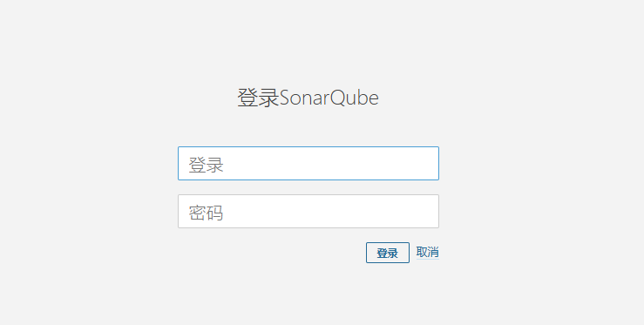Activate the highlighted username text box
Screen dimensions: 644x325
[x=308, y=163]
